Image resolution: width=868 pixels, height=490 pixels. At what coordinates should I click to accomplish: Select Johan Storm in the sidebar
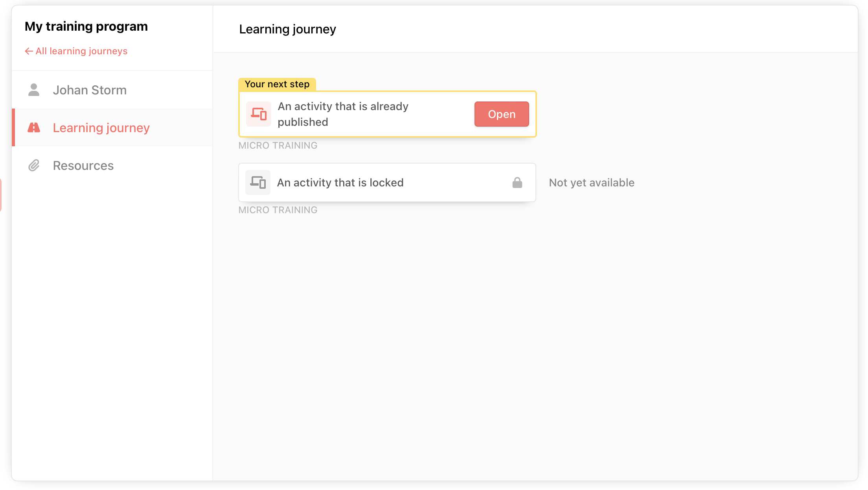tap(112, 90)
